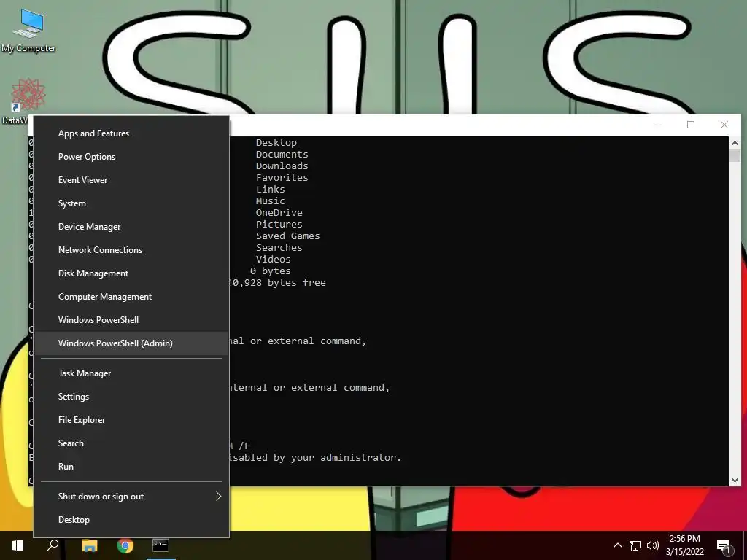Open Network Connections
The image size is (747, 560).
(x=131, y=250)
